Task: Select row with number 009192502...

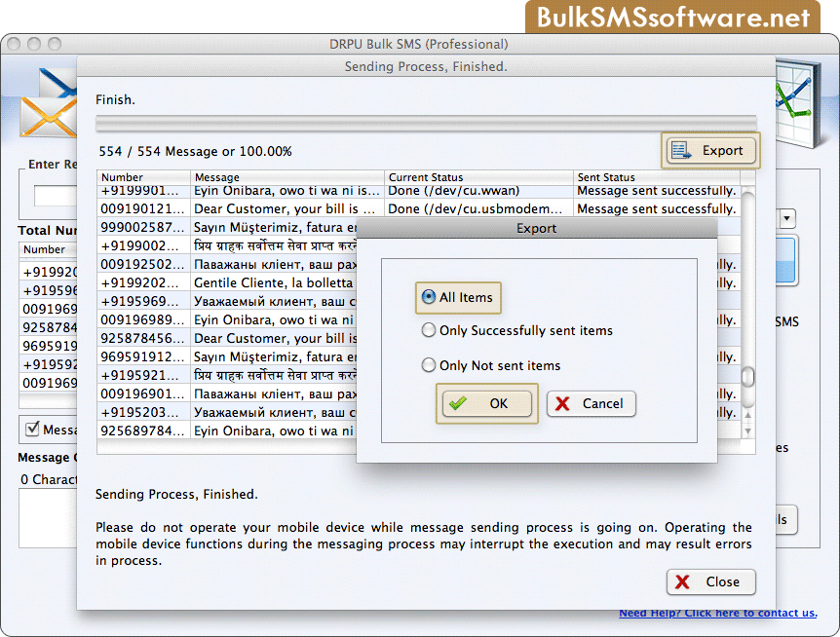Action: [227, 264]
